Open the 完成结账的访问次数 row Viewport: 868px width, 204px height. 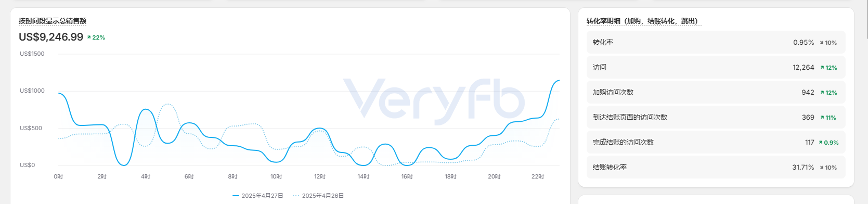click(716, 142)
